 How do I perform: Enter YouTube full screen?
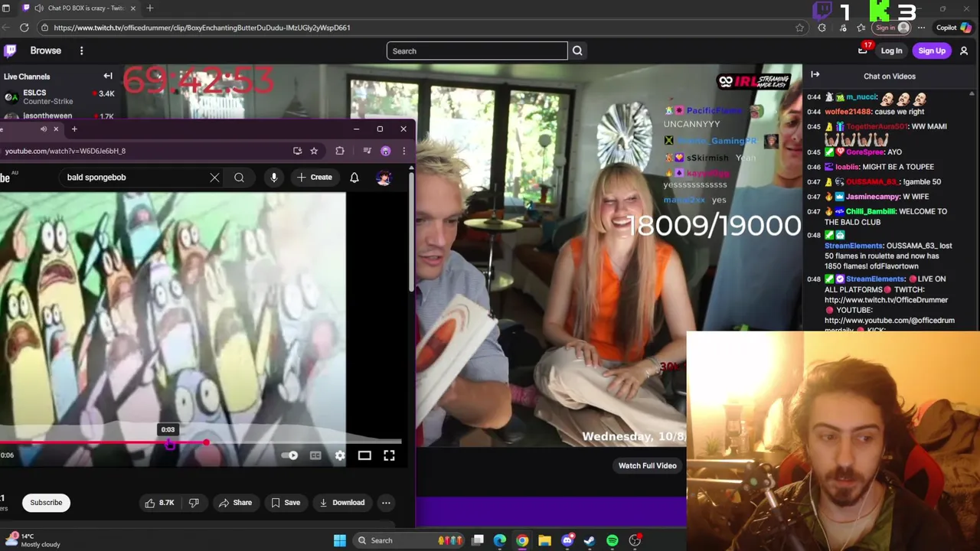point(389,455)
